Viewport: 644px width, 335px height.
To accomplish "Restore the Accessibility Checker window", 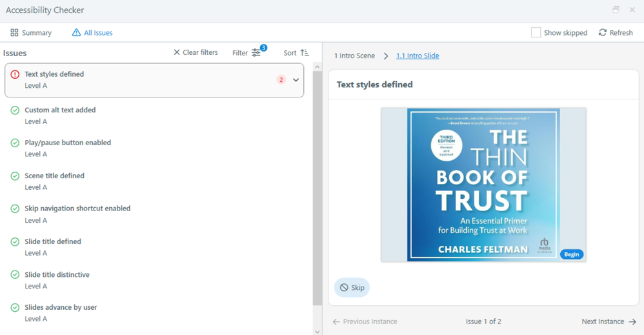I will (x=616, y=10).
